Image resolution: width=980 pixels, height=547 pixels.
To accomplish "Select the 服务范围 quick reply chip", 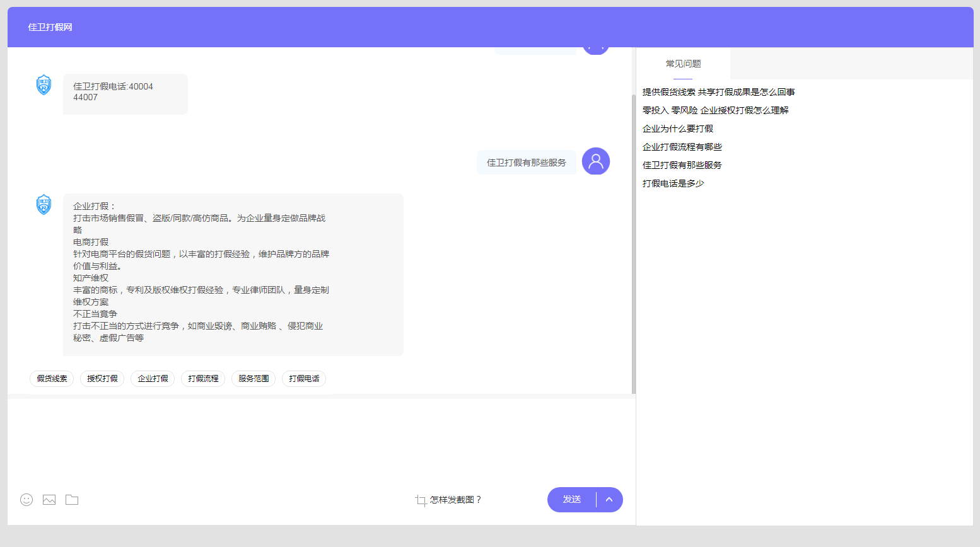I will point(253,378).
